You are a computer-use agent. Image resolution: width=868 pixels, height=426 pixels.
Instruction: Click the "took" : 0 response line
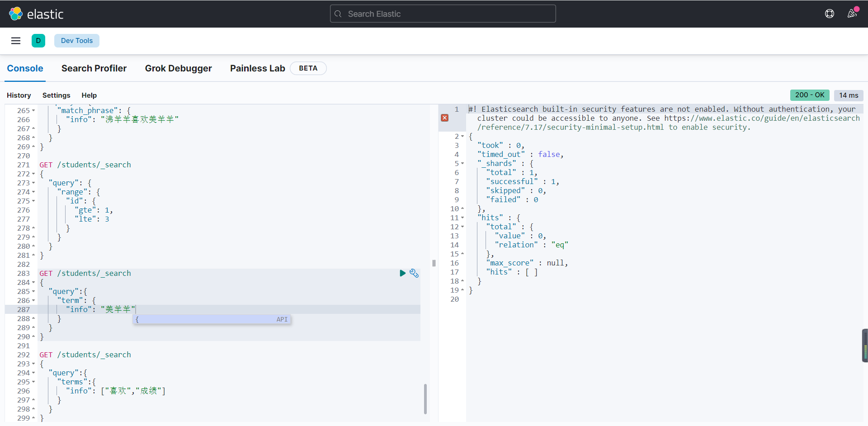click(x=501, y=145)
